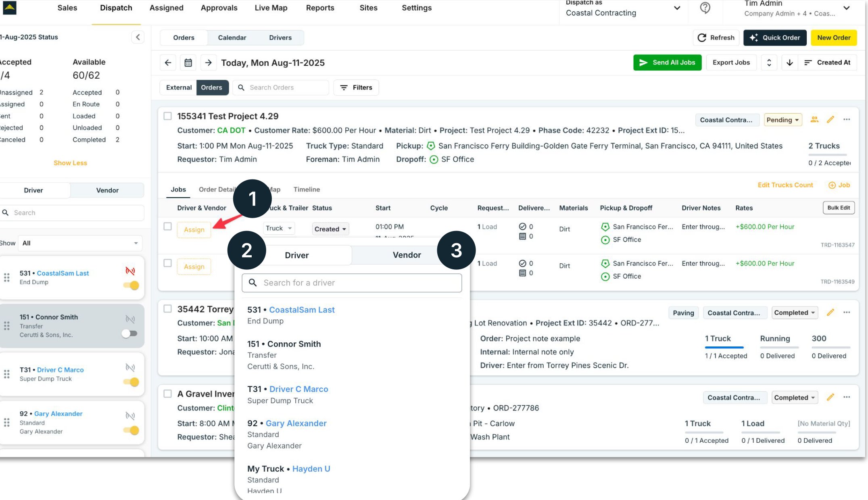
Task: Check the second job row checkbox
Action: point(167,263)
